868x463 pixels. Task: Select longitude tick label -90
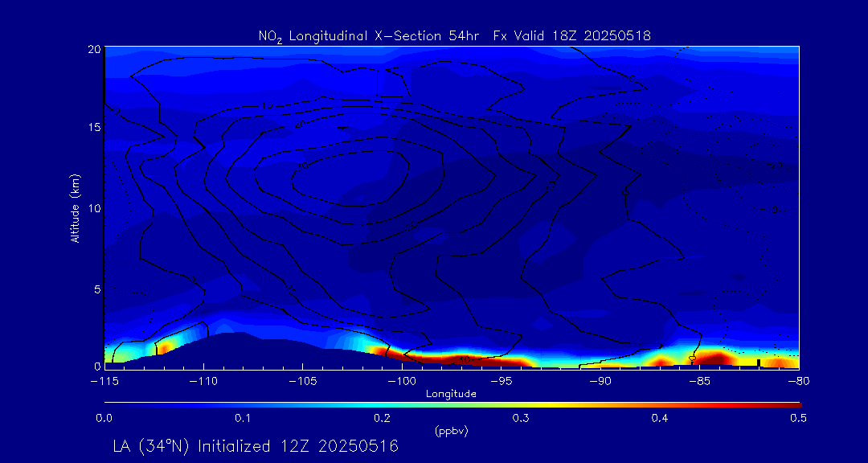tap(600, 382)
